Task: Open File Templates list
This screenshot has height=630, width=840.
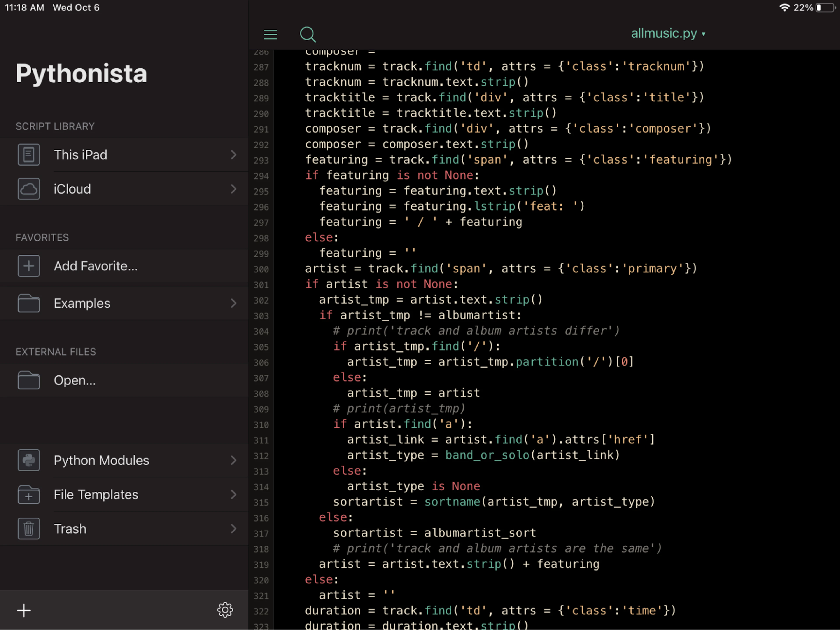Action: click(124, 494)
